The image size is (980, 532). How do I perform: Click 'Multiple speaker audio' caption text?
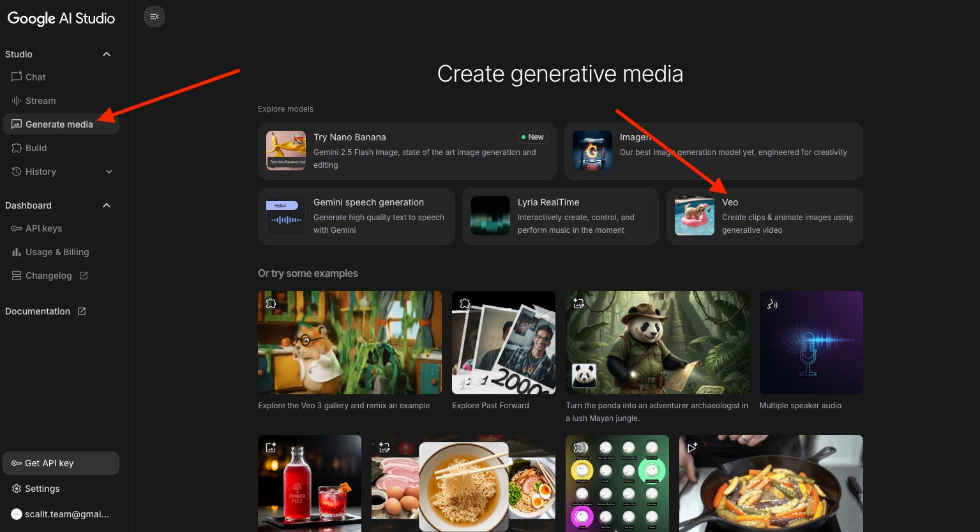pos(801,406)
